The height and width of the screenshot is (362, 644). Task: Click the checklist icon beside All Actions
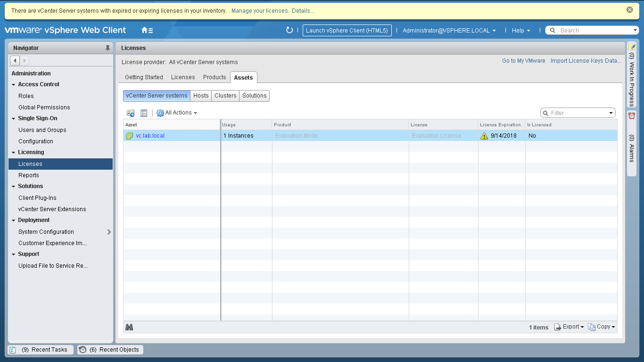(x=144, y=113)
